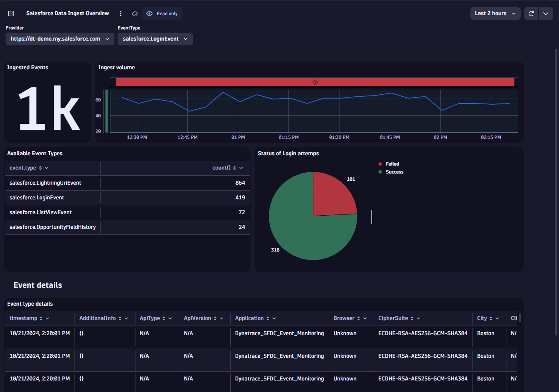This screenshot has height=392, width=559.
Task: Open timestamp column menu chevron
Action: [47, 318]
